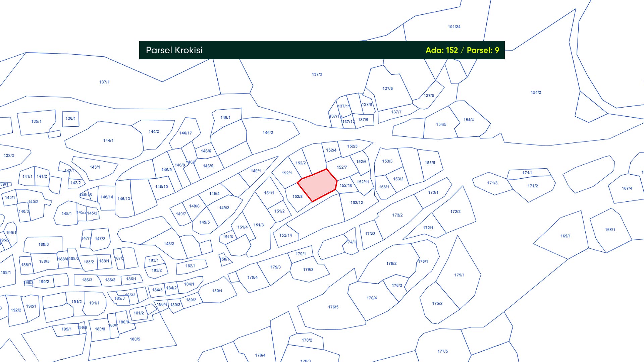
Task: Select parcel 172/2 on the map
Action: click(455, 212)
